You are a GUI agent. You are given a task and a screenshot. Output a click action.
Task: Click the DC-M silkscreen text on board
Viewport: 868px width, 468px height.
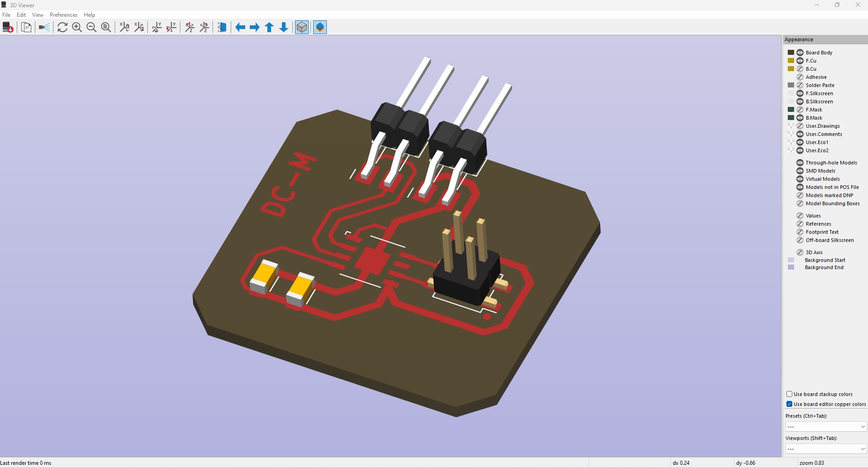(289, 185)
